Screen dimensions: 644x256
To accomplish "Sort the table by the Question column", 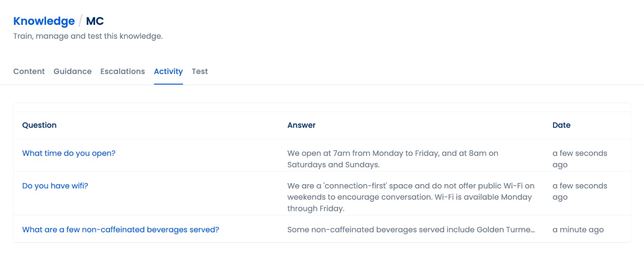I will click(x=39, y=125).
